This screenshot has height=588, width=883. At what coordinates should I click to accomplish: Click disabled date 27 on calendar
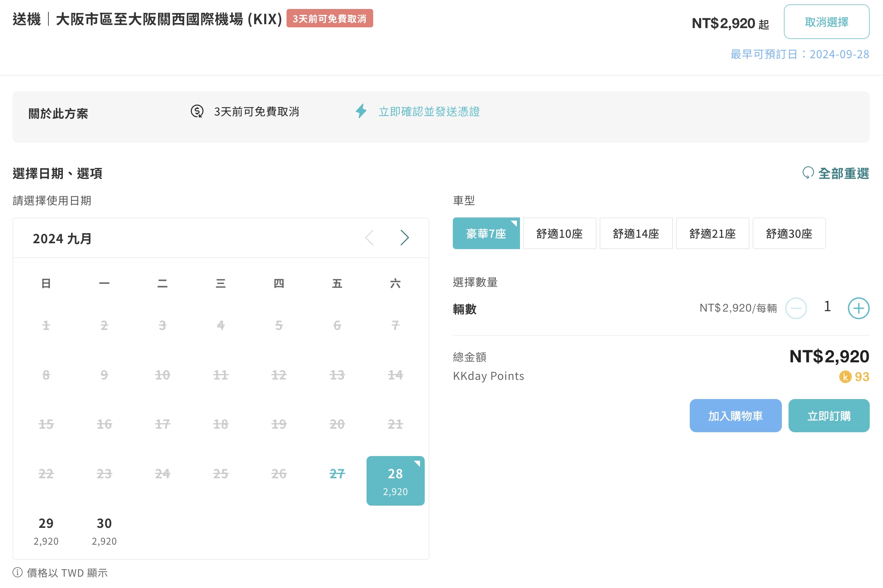pyautogui.click(x=337, y=474)
